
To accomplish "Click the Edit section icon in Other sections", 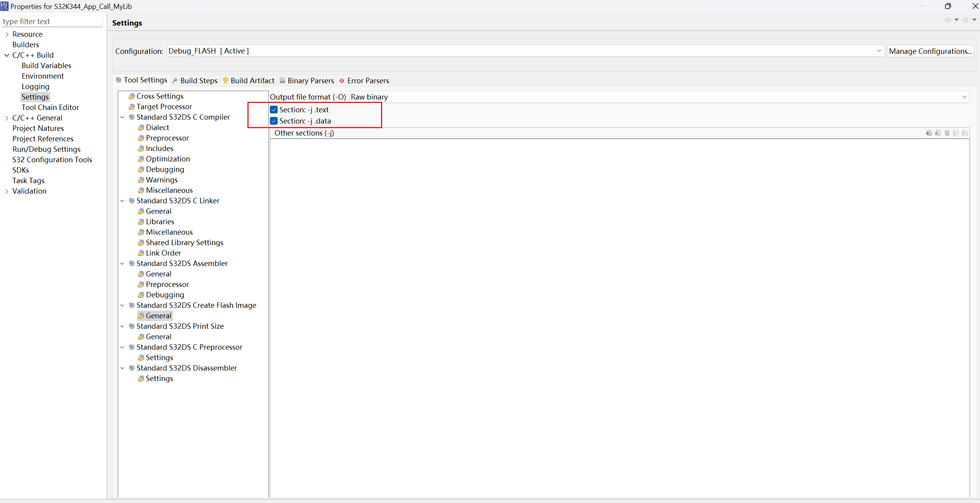I will click(x=947, y=133).
